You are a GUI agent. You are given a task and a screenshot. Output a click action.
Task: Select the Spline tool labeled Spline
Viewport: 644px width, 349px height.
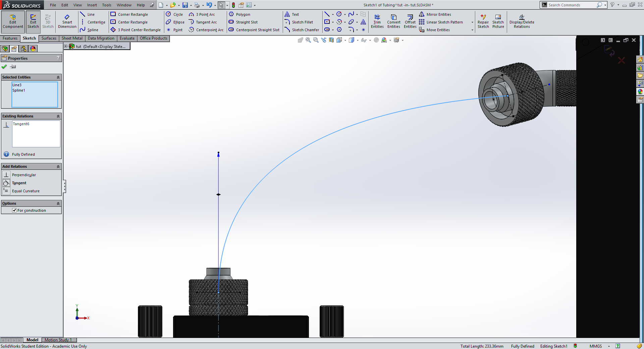89,30
